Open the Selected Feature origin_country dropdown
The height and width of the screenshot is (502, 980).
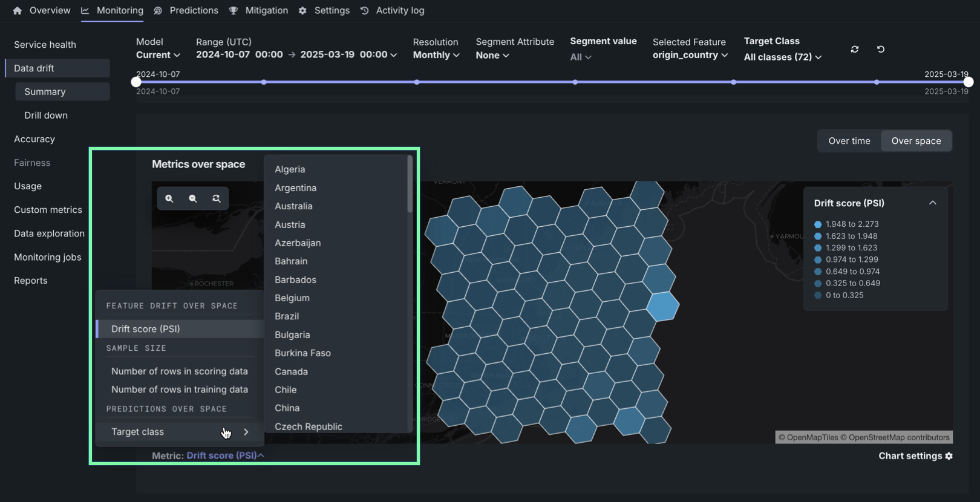point(690,55)
